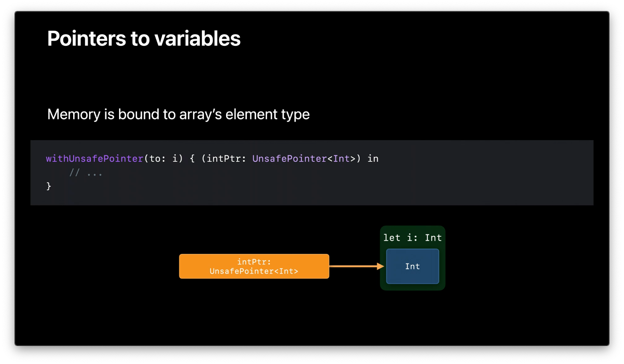Click the "in" keyword ending the code line
Screen dimensions: 624x364
coord(373,159)
